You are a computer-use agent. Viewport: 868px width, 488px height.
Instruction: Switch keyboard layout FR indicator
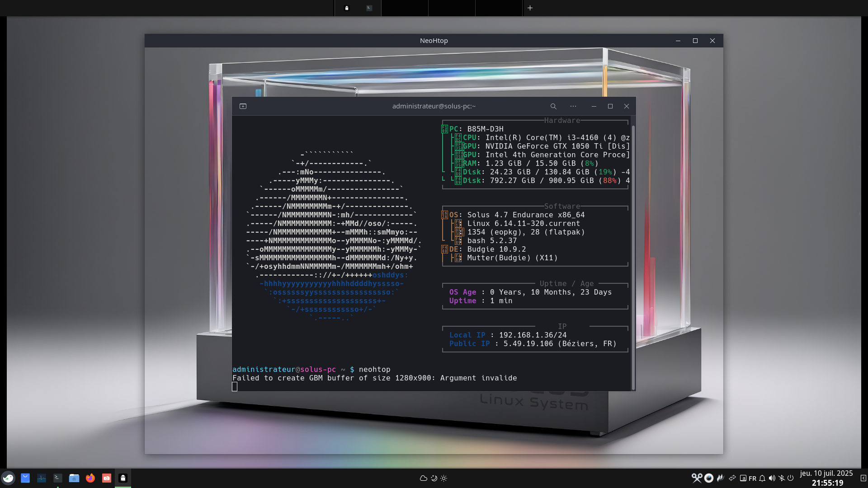[753, 479]
